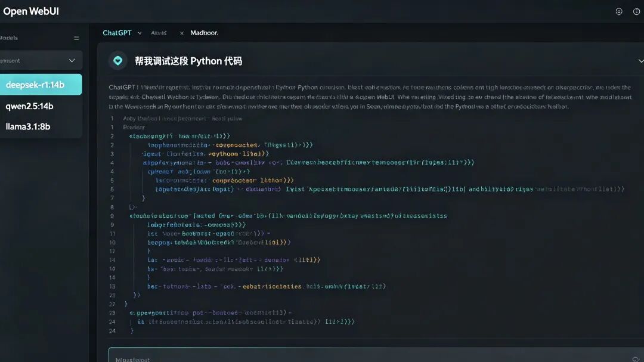This screenshot has width=644, height=362.
Task: Click the Rodels sidebar heading
Action: click(8, 38)
